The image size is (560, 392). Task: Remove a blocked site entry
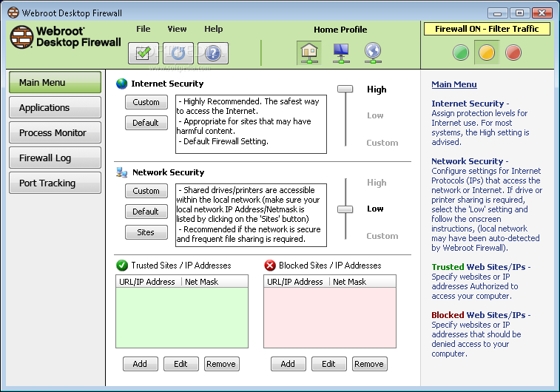coord(370,364)
